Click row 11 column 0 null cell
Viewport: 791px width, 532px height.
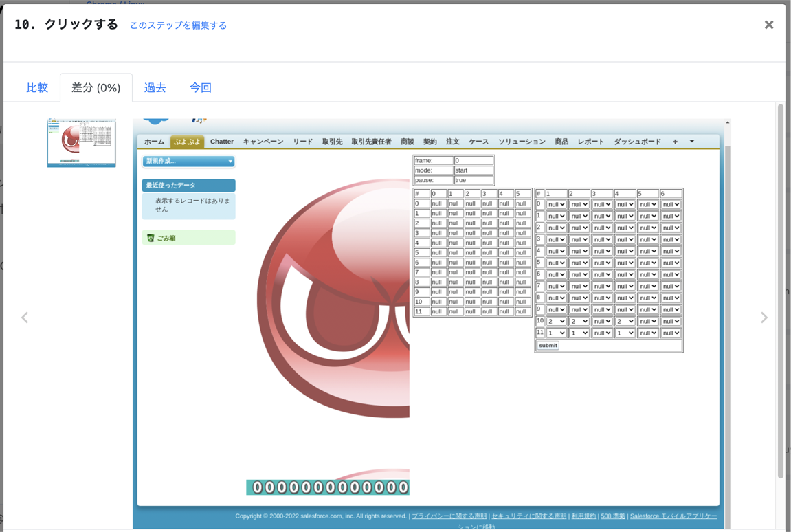pyautogui.click(x=438, y=312)
